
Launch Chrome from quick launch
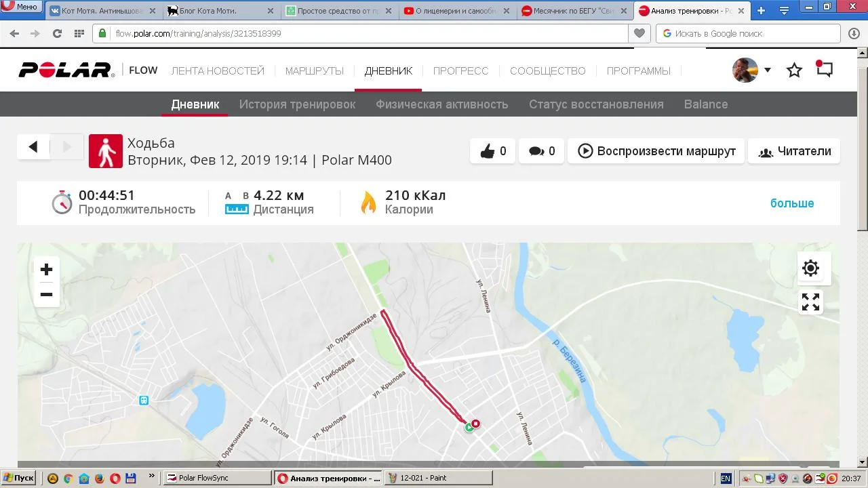click(x=68, y=478)
